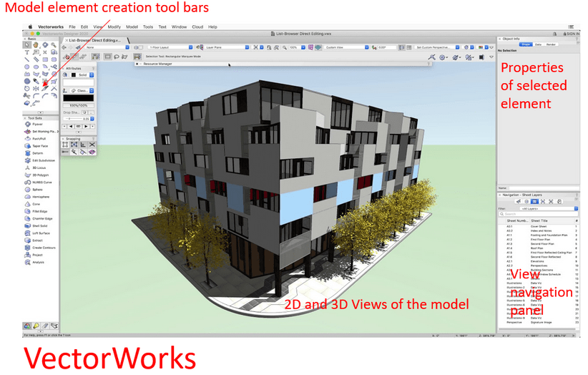The height and width of the screenshot is (375, 588).
Task: Select the Text tool in Basic palette
Action: pyautogui.click(x=27, y=52)
